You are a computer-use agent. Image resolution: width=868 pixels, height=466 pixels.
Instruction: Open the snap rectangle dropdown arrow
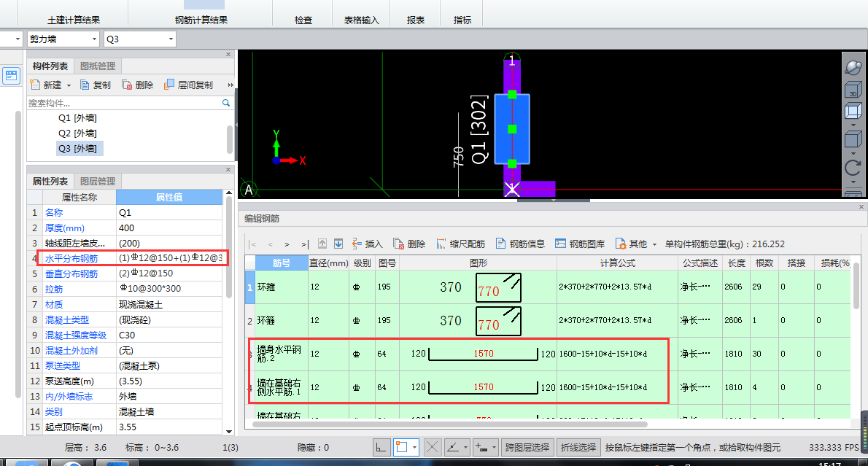point(414,447)
